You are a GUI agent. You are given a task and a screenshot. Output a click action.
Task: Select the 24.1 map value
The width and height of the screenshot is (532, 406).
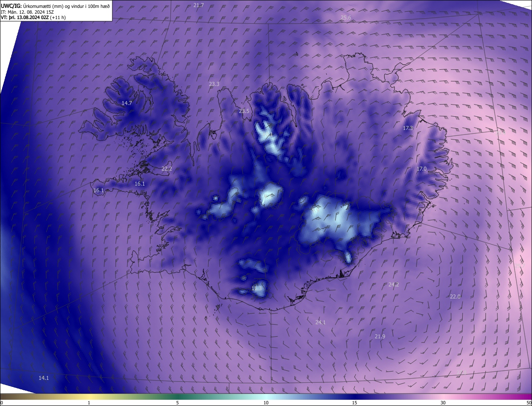[320, 322]
